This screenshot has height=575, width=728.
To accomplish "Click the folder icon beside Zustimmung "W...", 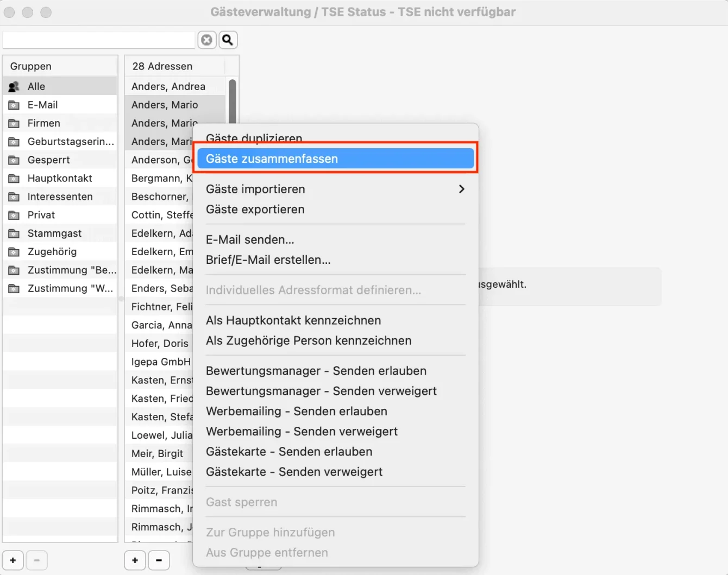I will point(14,288).
